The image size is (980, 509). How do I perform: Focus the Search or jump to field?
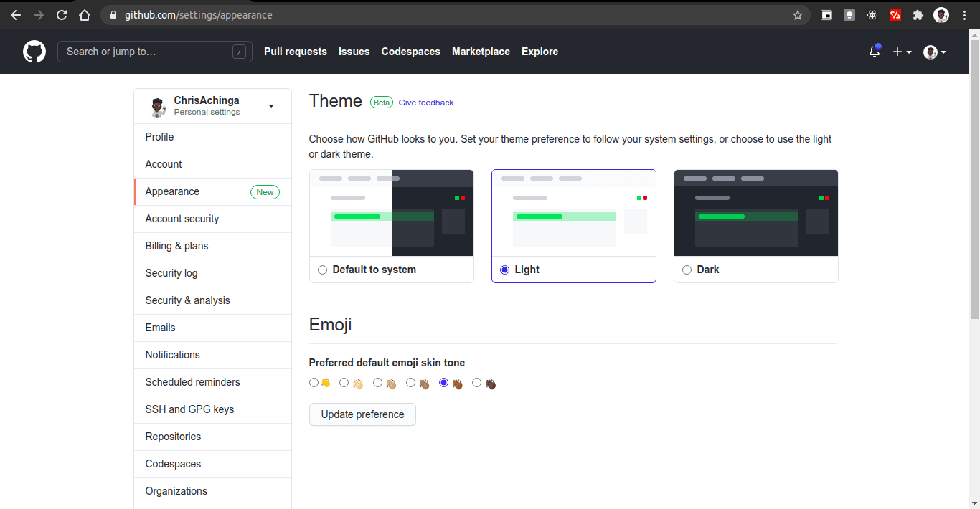coord(155,52)
